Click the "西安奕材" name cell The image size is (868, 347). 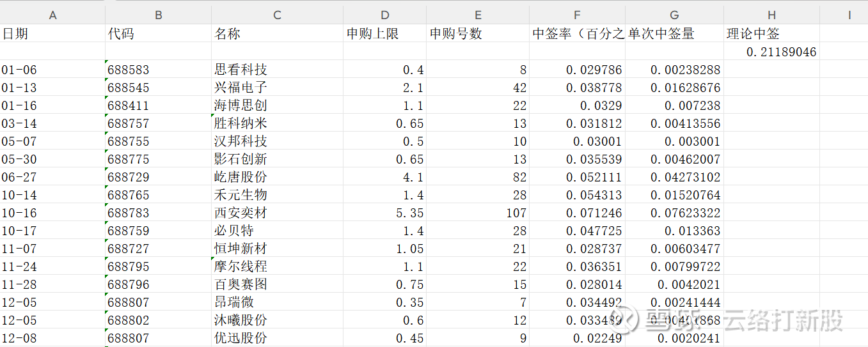point(241,213)
